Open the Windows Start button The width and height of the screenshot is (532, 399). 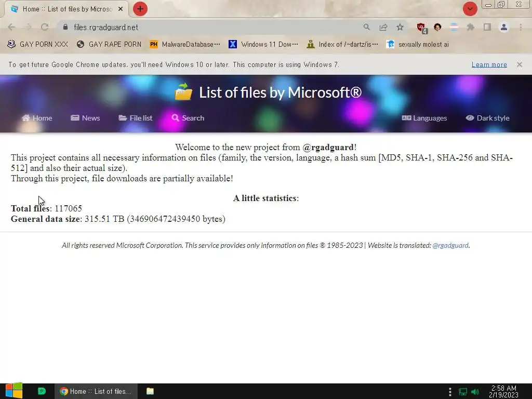click(x=14, y=391)
